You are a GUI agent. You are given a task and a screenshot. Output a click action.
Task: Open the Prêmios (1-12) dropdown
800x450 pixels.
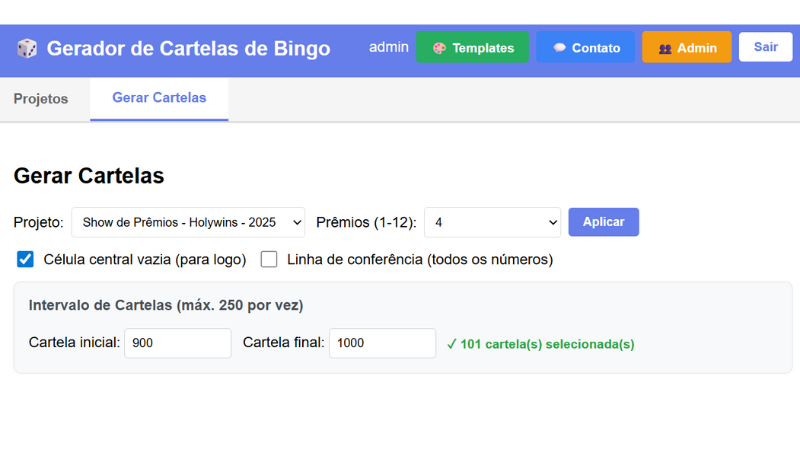click(492, 222)
